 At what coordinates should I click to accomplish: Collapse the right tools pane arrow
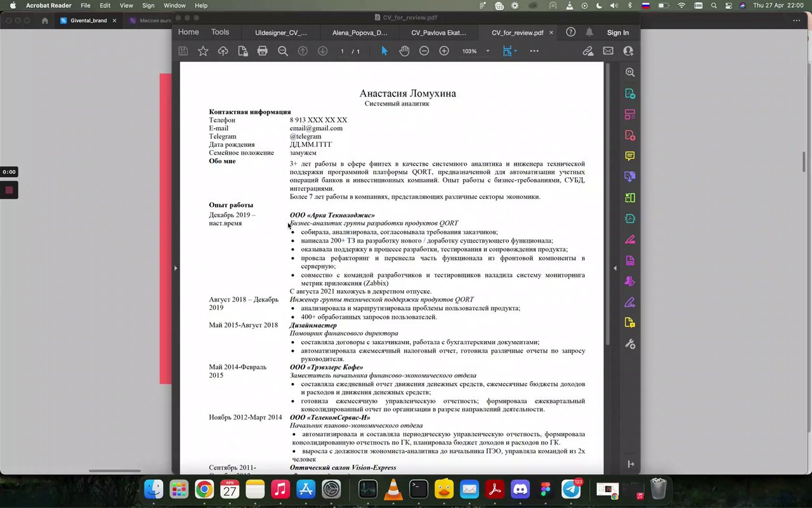[x=615, y=268]
